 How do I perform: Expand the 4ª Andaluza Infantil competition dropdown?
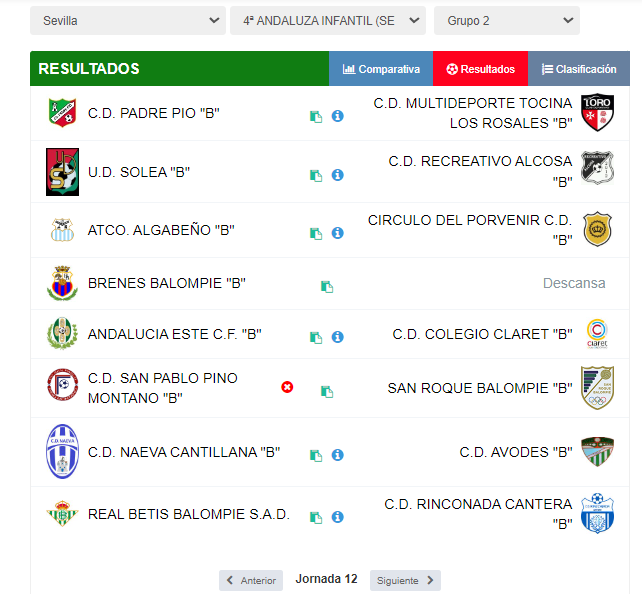(328, 20)
